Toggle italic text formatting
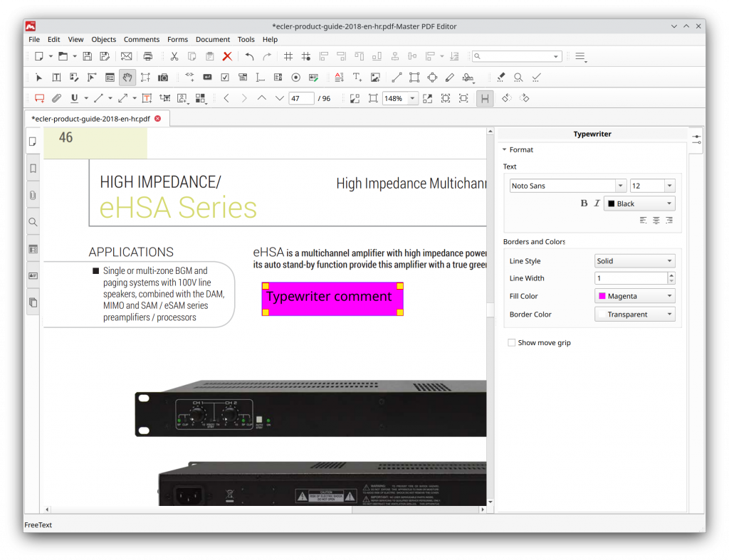 (x=596, y=203)
